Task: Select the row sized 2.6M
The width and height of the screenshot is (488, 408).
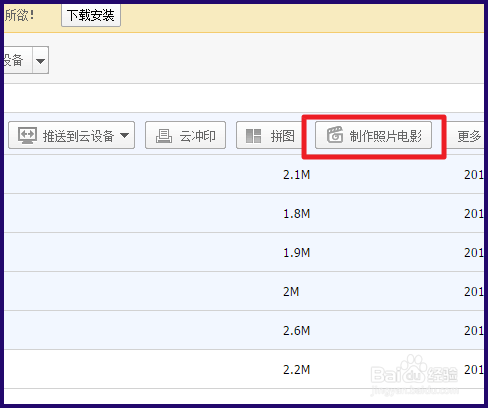Action: click(244, 330)
